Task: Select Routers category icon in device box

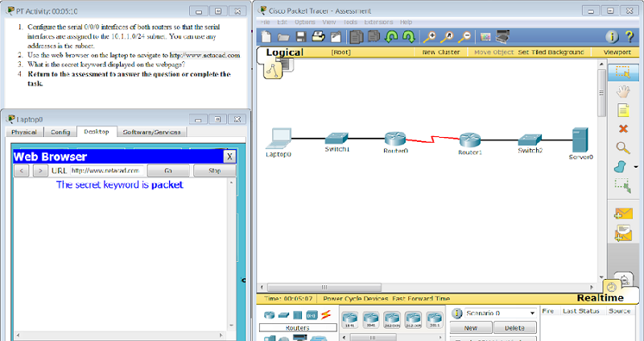Action: pos(270,315)
